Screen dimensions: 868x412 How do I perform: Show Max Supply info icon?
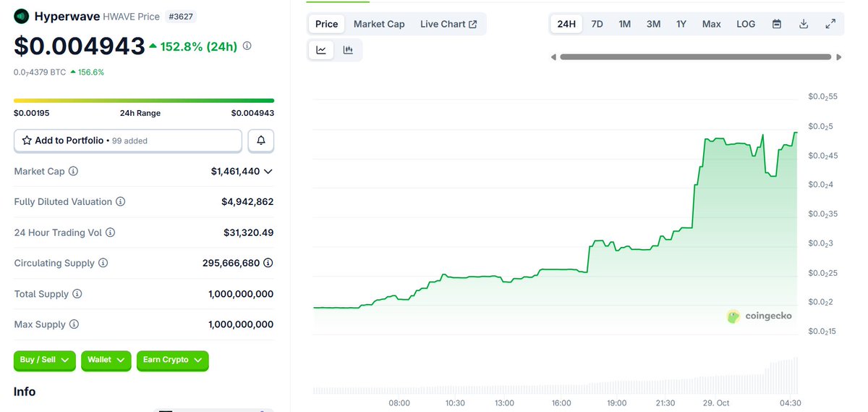point(75,324)
